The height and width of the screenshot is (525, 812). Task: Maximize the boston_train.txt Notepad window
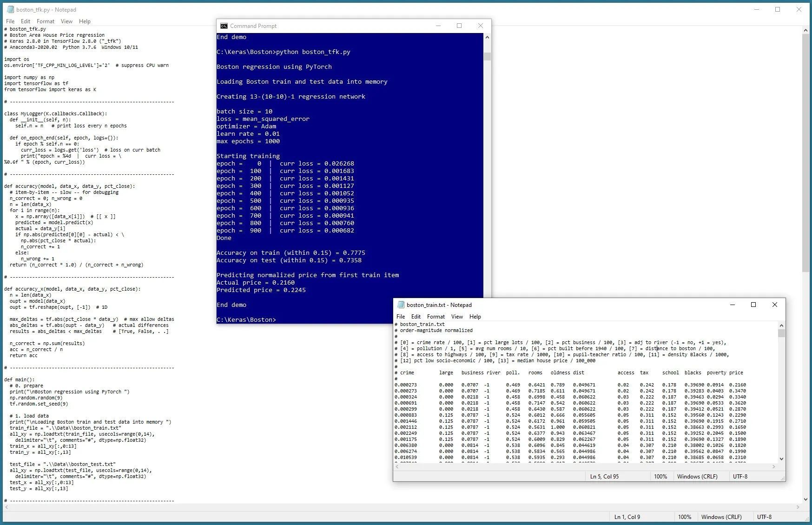[753, 305]
